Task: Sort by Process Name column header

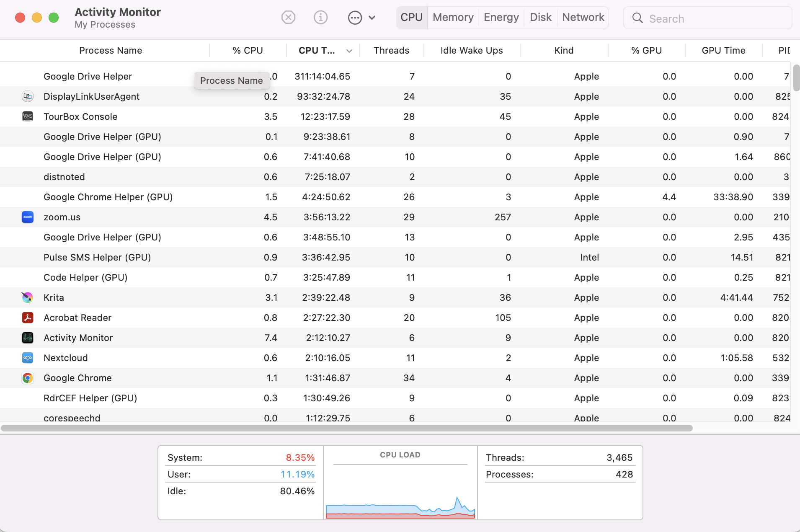Action: (111, 51)
